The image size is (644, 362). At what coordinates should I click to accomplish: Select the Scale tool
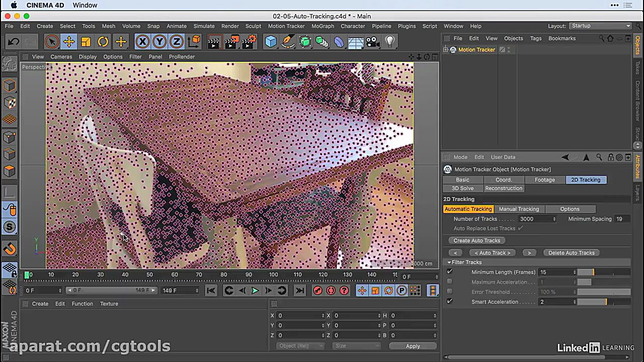click(86, 42)
